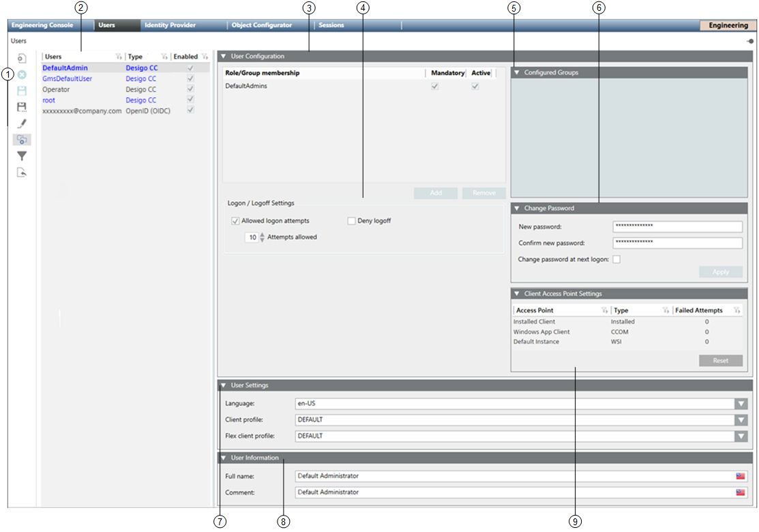Check Change password at next logon

[x=616, y=259]
